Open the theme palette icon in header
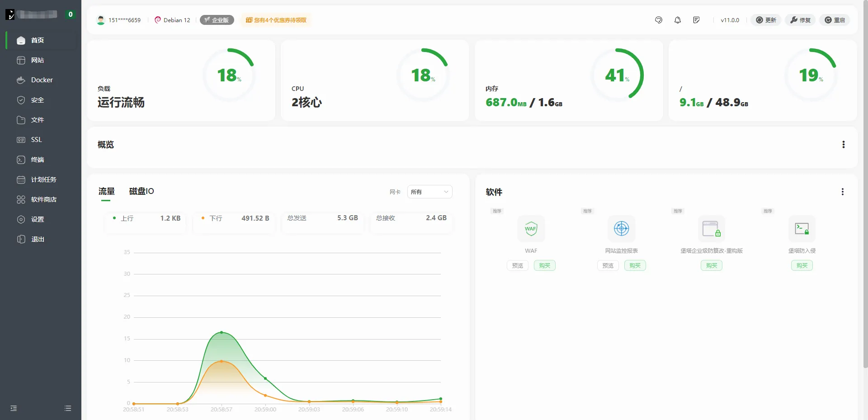The width and height of the screenshot is (868, 420). [x=659, y=20]
